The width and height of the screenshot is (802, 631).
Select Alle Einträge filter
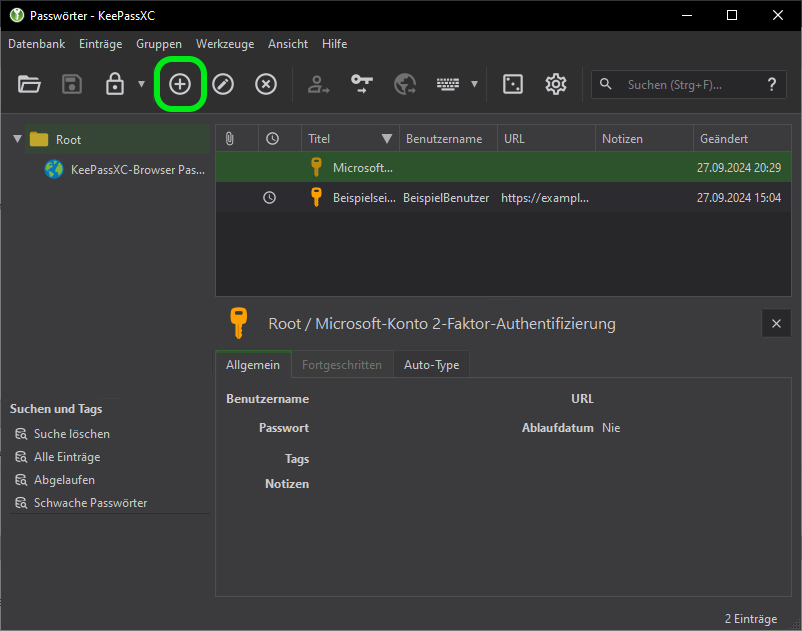(67, 457)
